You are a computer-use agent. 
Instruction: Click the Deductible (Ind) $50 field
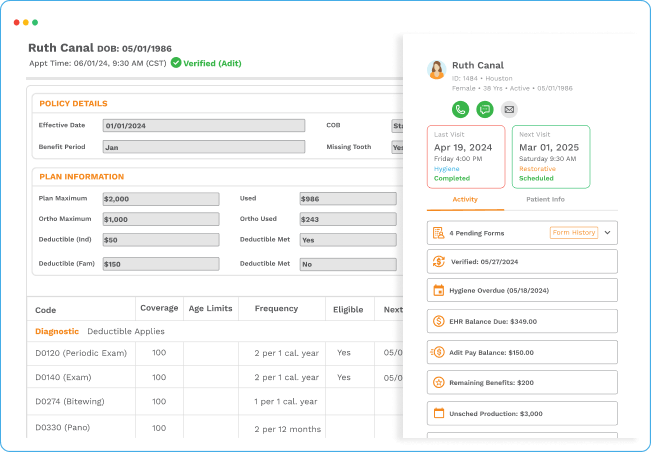coord(161,239)
